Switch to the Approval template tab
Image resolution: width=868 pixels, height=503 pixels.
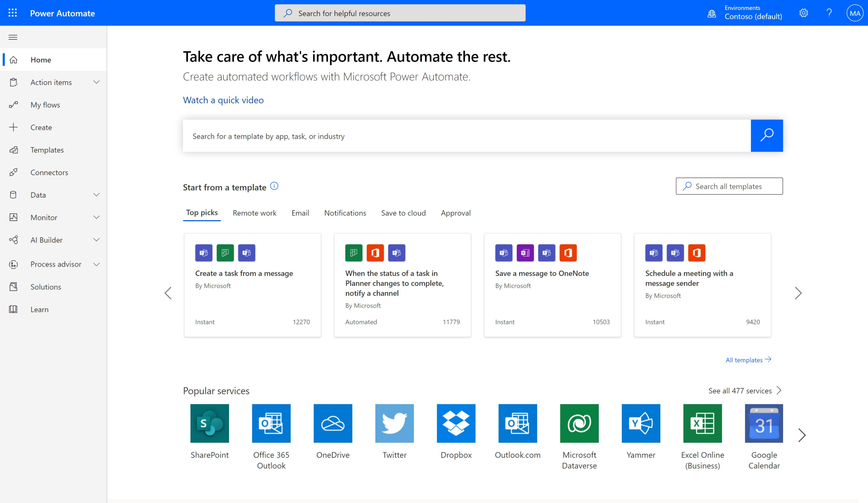455,213
